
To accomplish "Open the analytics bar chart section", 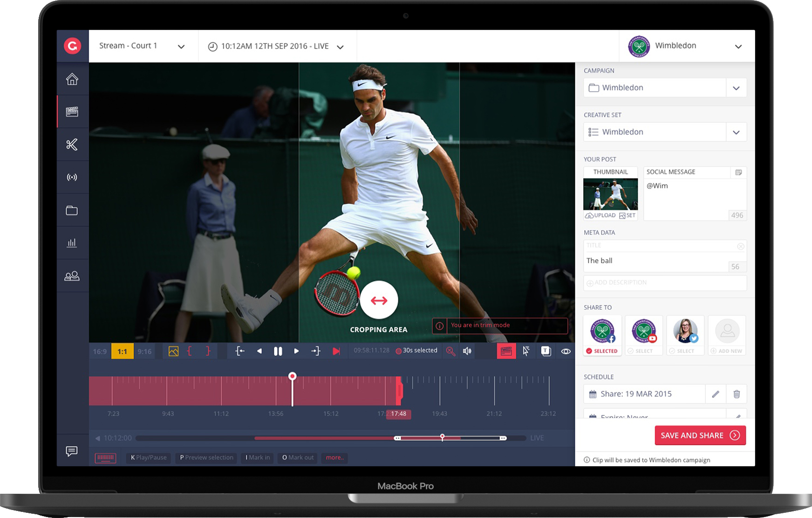I will coord(72,243).
